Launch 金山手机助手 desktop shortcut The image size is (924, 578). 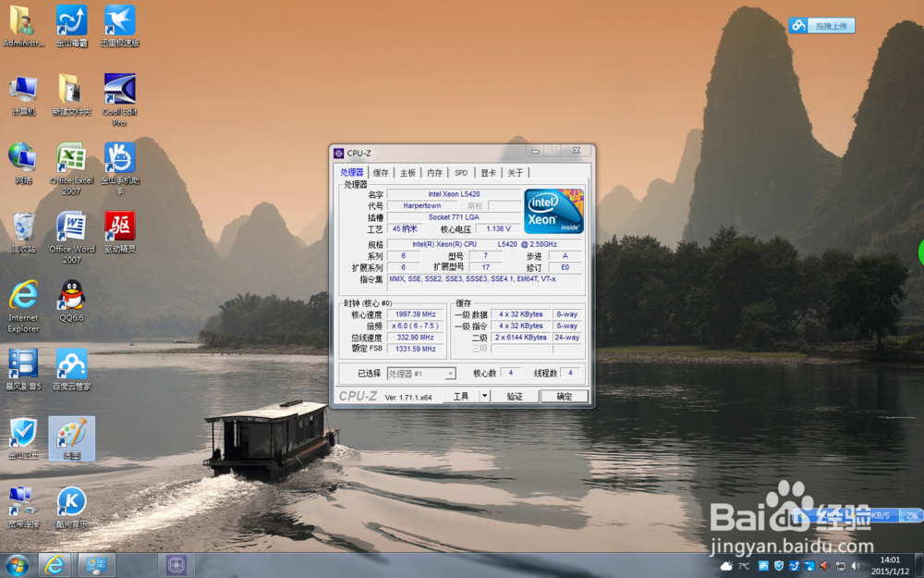pyautogui.click(x=119, y=169)
